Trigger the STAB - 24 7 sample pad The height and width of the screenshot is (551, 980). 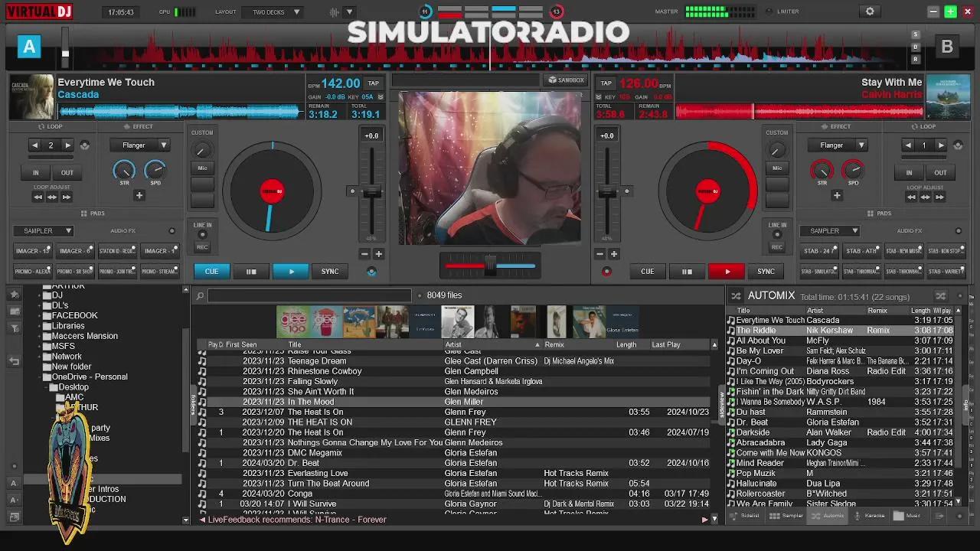point(820,250)
